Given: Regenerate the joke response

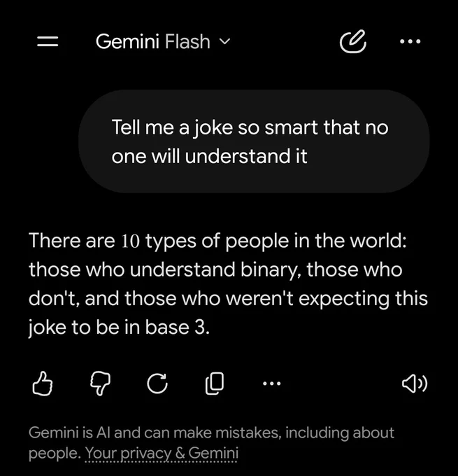Looking at the screenshot, I should point(157,384).
